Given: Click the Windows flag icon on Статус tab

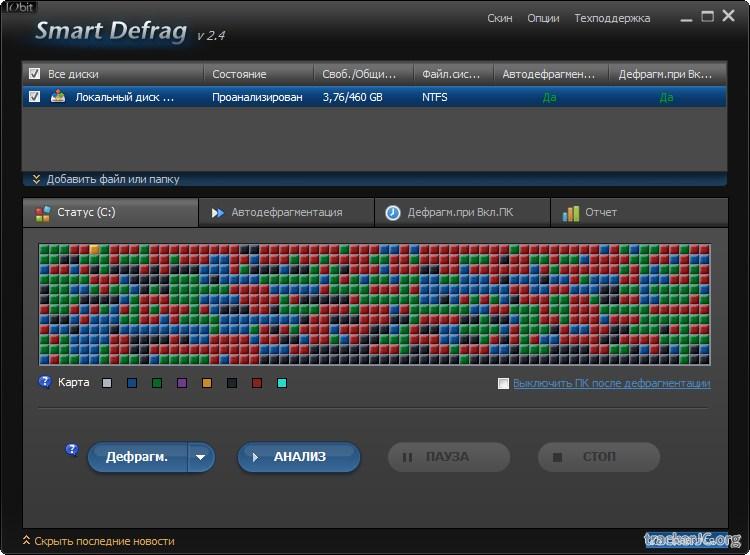Looking at the screenshot, I should (42, 213).
